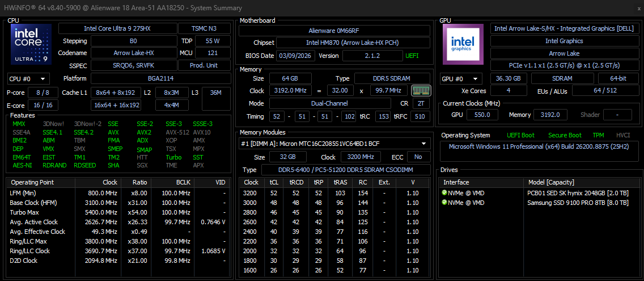Click the P-core count 8 / 8

point(43,93)
